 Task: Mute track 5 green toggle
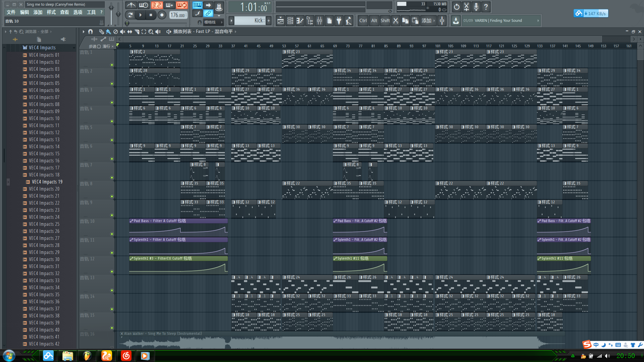(x=112, y=140)
